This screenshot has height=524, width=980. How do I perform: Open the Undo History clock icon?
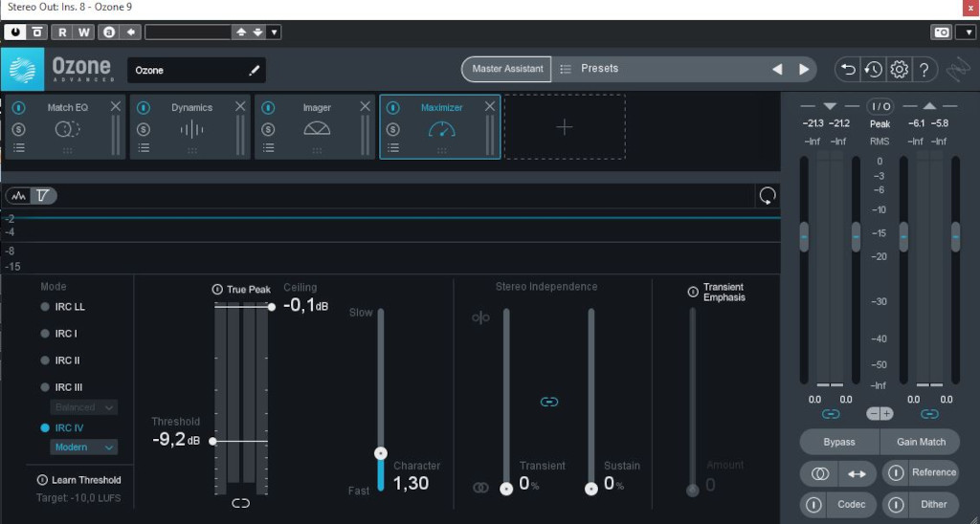click(x=873, y=70)
